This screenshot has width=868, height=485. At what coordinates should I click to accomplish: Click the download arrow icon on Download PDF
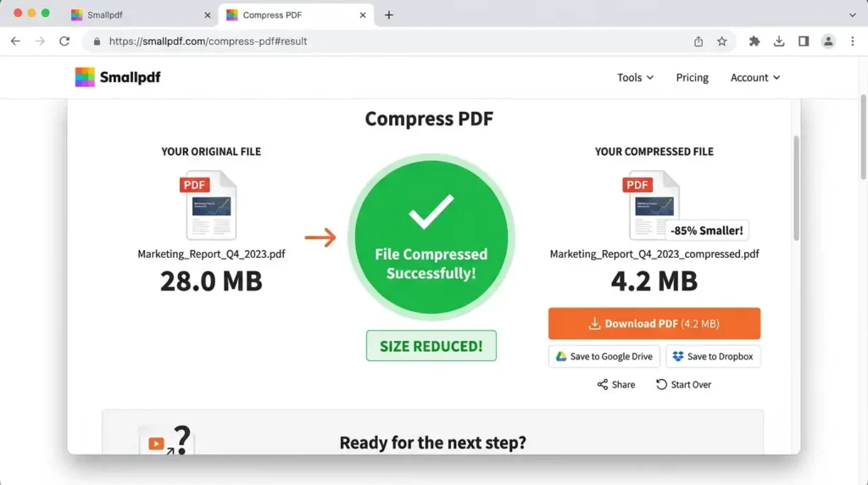tap(594, 323)
